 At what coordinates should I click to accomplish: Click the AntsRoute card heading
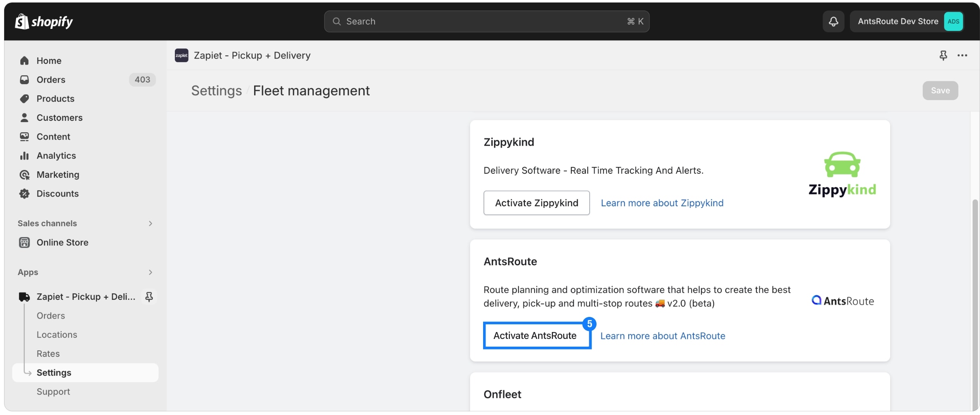coord(510,261)
